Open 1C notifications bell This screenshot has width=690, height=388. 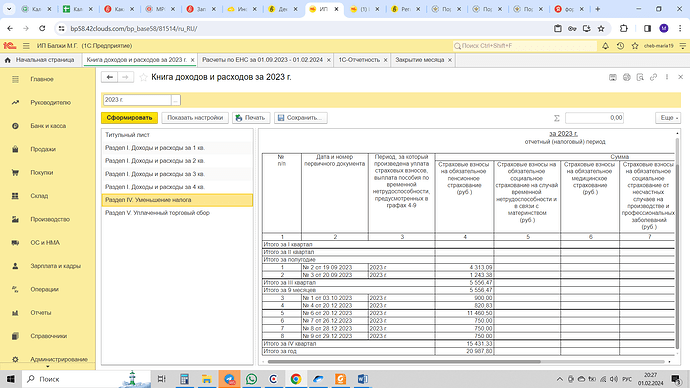click(x=606, y=46)
